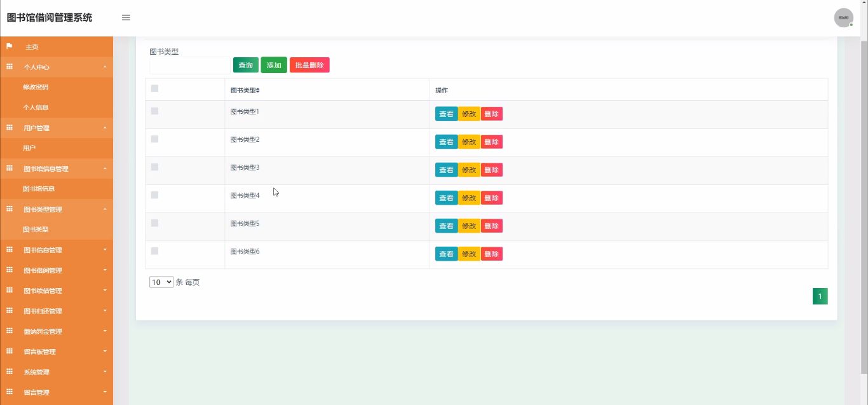Open the 用户 submenu item
This screenshot has width=868, height=405.
coord(29,148)
